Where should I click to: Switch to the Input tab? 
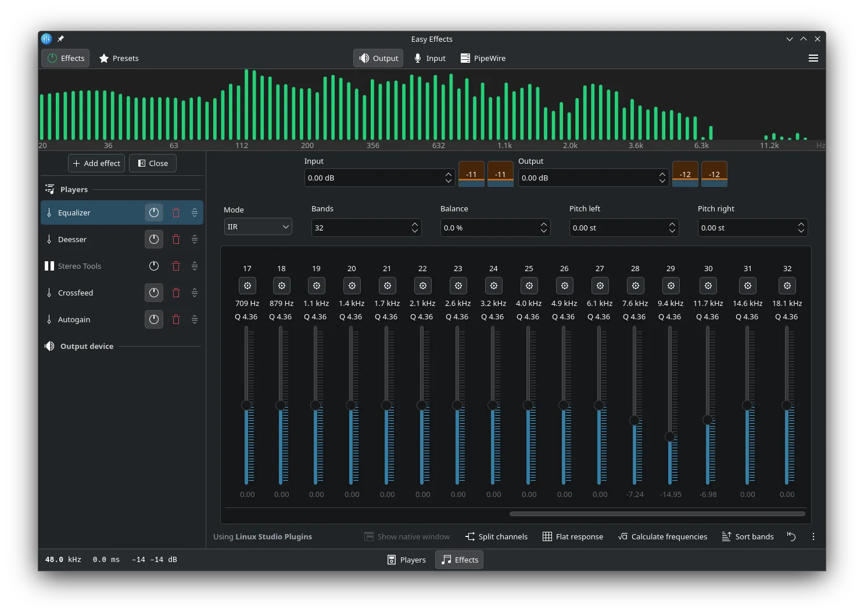(430, 58)
